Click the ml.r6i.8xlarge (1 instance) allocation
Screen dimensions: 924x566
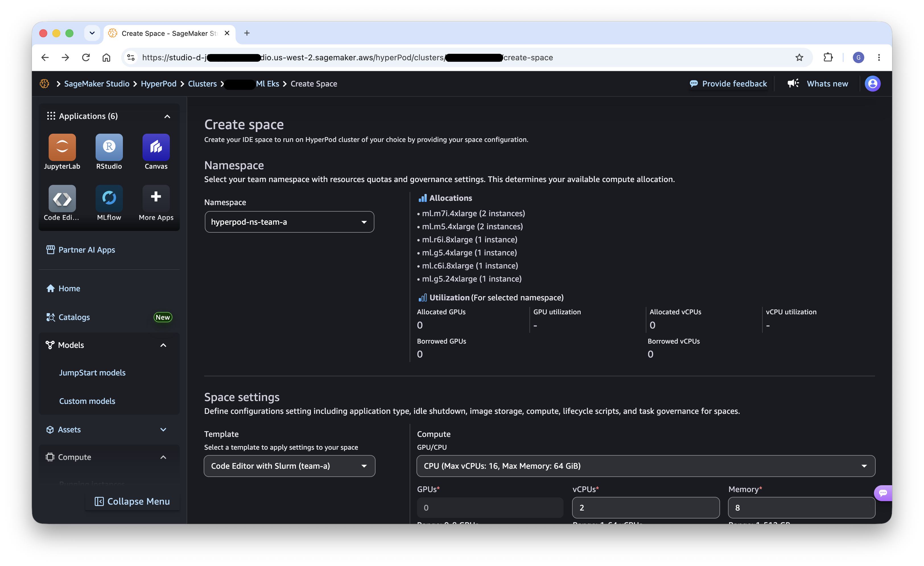pos(469,239)
